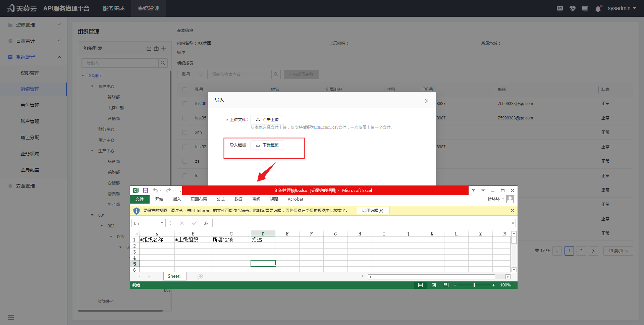Click the notification bell icon
The height and width of the screenshot is (325, 644).
click(x=598, y=9)
